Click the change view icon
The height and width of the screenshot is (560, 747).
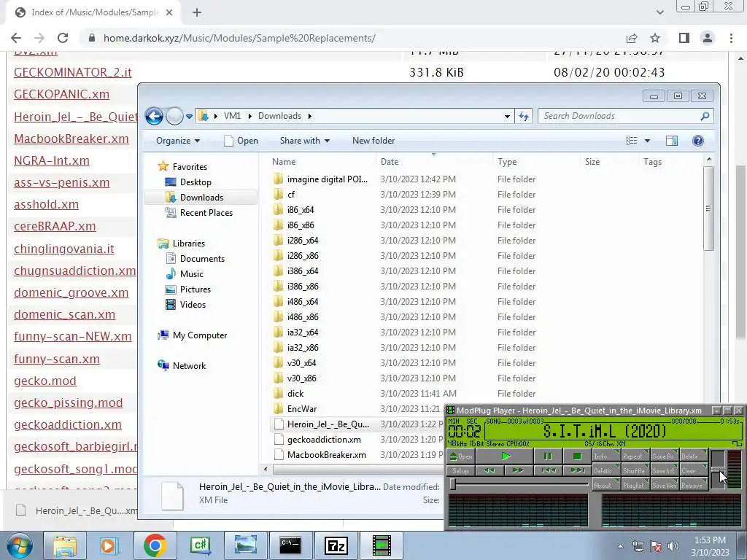click(x=631, y=141)
